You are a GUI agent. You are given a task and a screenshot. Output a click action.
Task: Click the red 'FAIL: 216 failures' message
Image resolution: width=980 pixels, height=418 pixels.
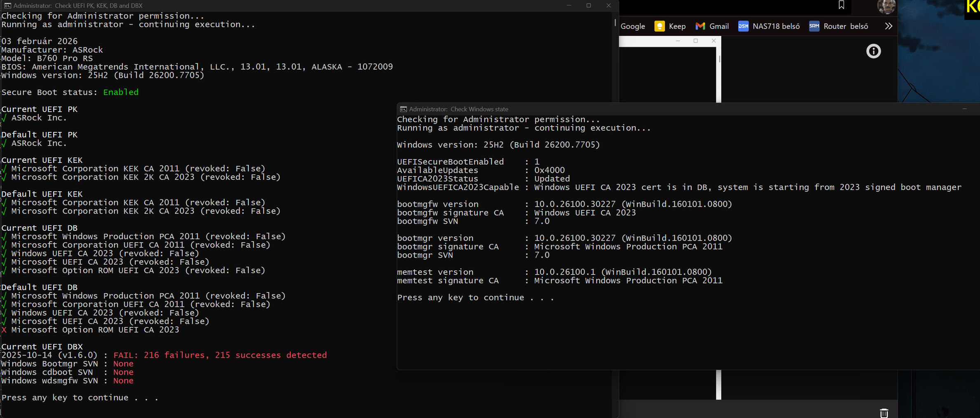(220, 355)
